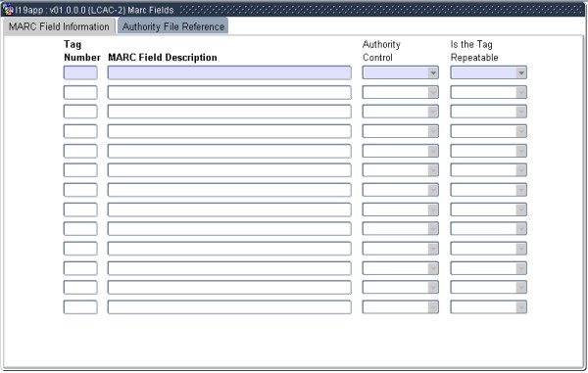
Task: Open the highlighted Authority Control dropdown
Action: [x=400, y=72]
